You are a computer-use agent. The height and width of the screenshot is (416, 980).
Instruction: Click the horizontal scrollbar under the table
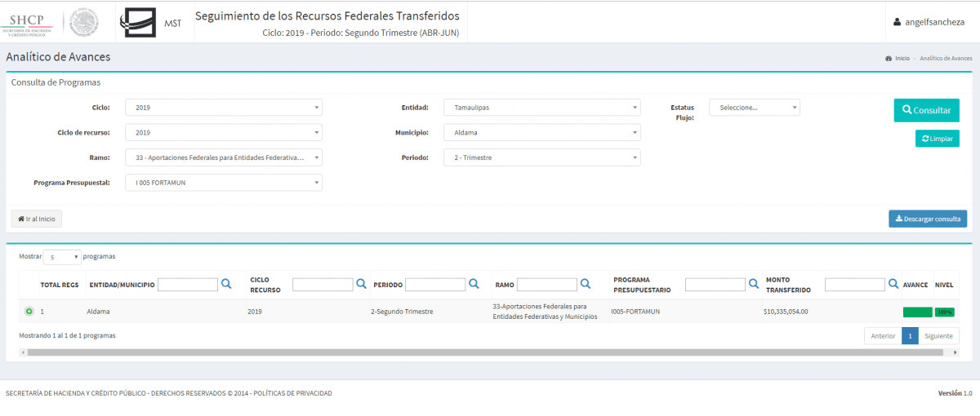488,352
